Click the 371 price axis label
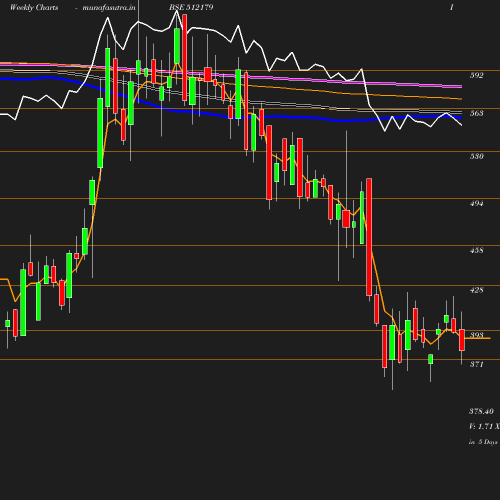The width and height of the screenshot is (500, 500). tap(477, 364)
